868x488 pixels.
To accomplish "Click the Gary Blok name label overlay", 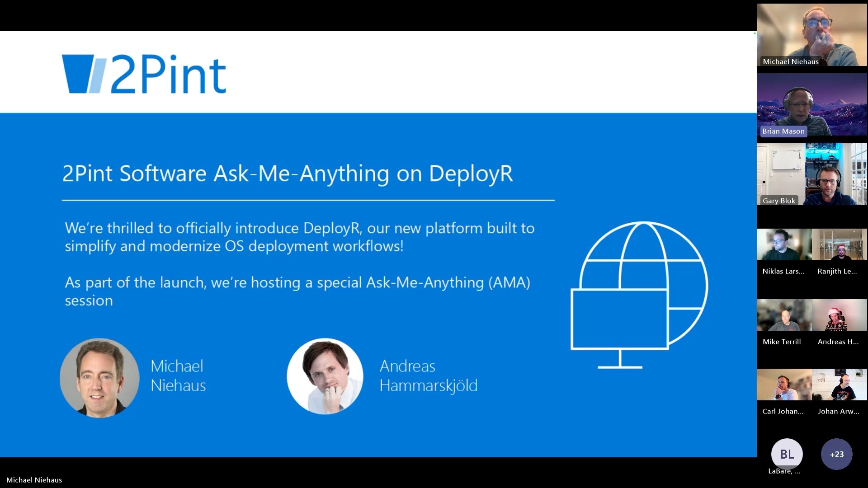I will point(778,201).
